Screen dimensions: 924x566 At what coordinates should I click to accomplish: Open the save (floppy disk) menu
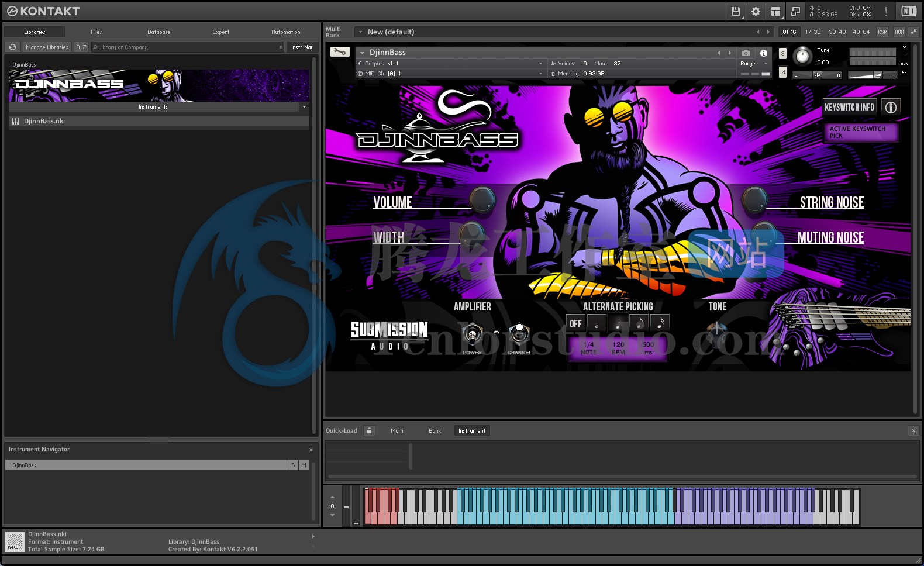click(x=736, y=11)
